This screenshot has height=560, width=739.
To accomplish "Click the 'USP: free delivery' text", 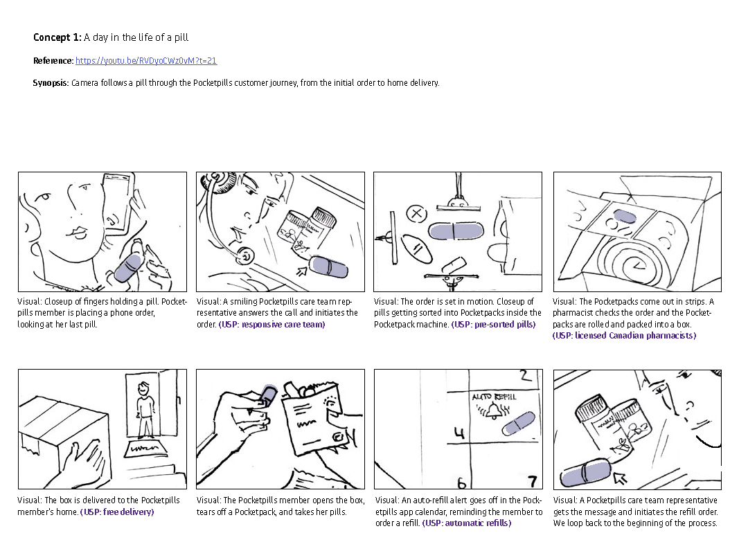I will [117, 512].
